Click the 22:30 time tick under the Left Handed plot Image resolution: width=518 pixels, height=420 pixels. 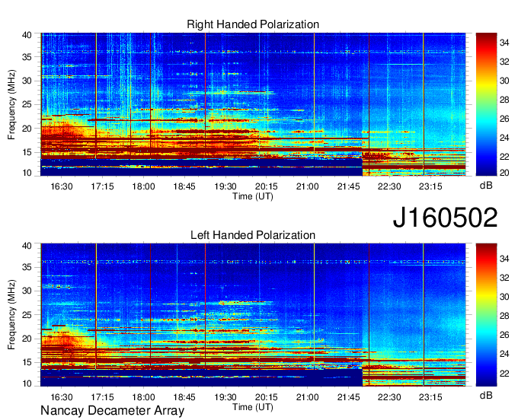389,397
